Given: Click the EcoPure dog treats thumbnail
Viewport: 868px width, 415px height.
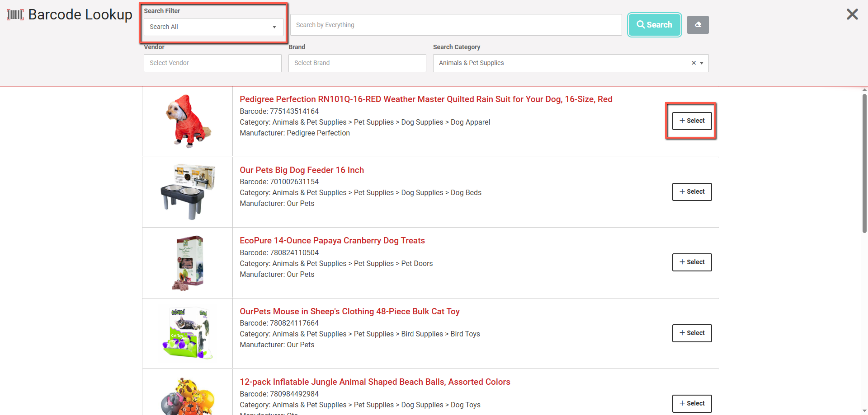Looking at the screenshot, I should (x=188, y=263).
